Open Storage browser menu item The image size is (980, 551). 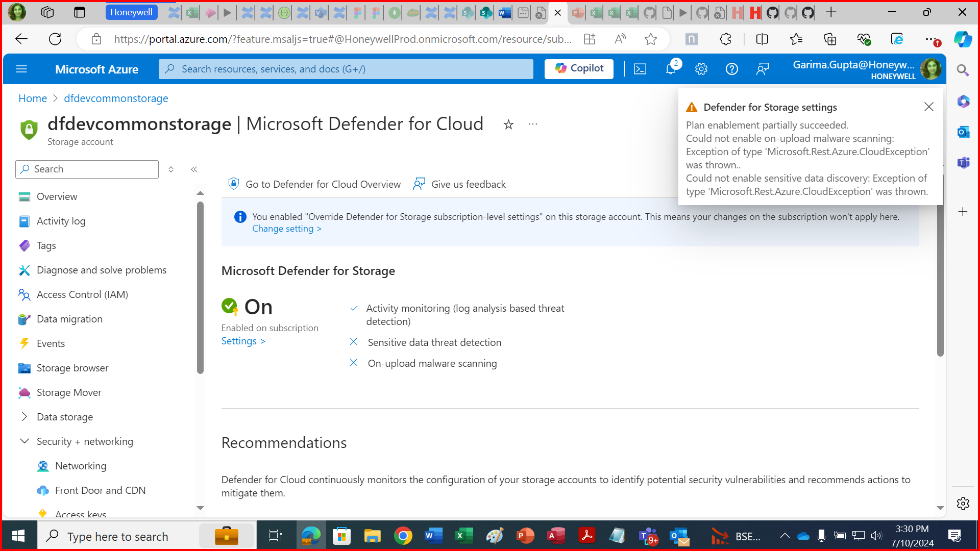[x=72, y=368]
